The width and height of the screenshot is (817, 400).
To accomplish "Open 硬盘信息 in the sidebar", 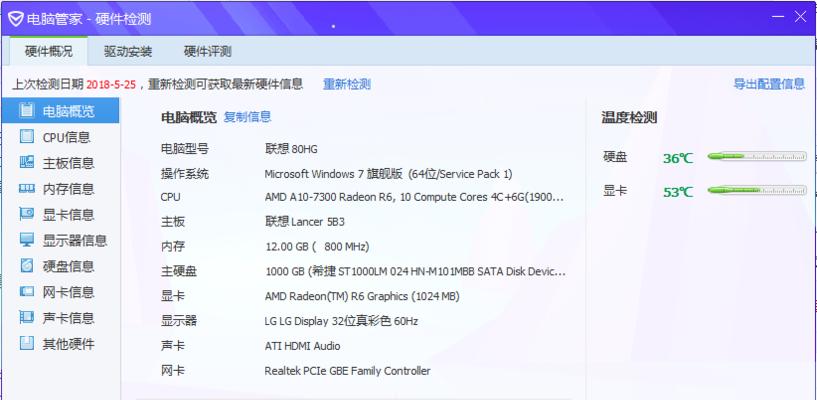I will tap(60, 266).
